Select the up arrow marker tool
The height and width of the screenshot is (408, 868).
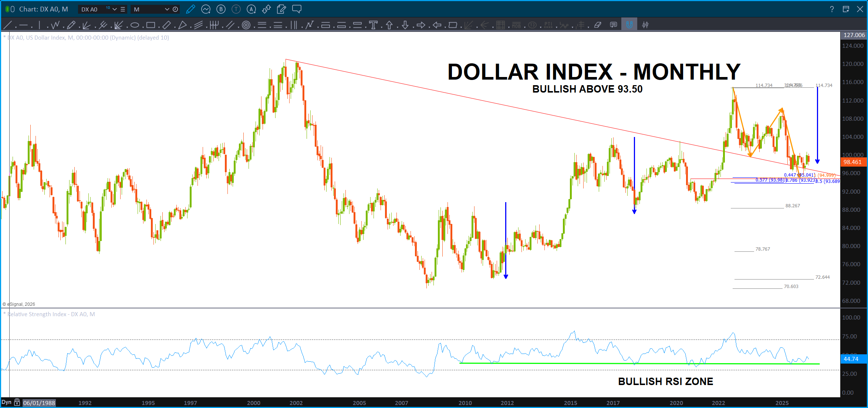[389, 25]
